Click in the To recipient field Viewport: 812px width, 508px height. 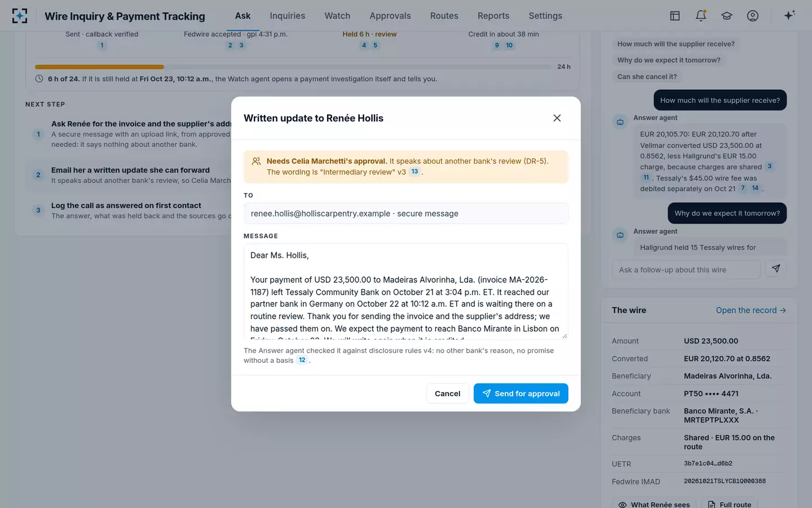click(x=406, y=213)
